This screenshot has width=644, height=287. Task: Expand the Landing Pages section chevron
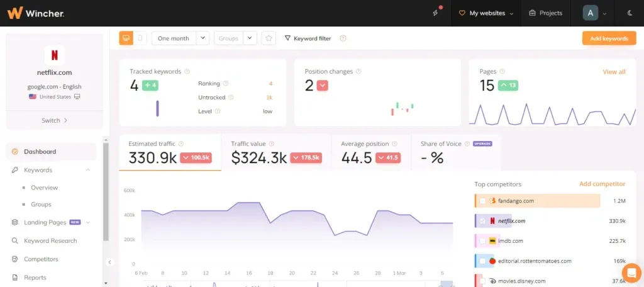coord(88,222)
